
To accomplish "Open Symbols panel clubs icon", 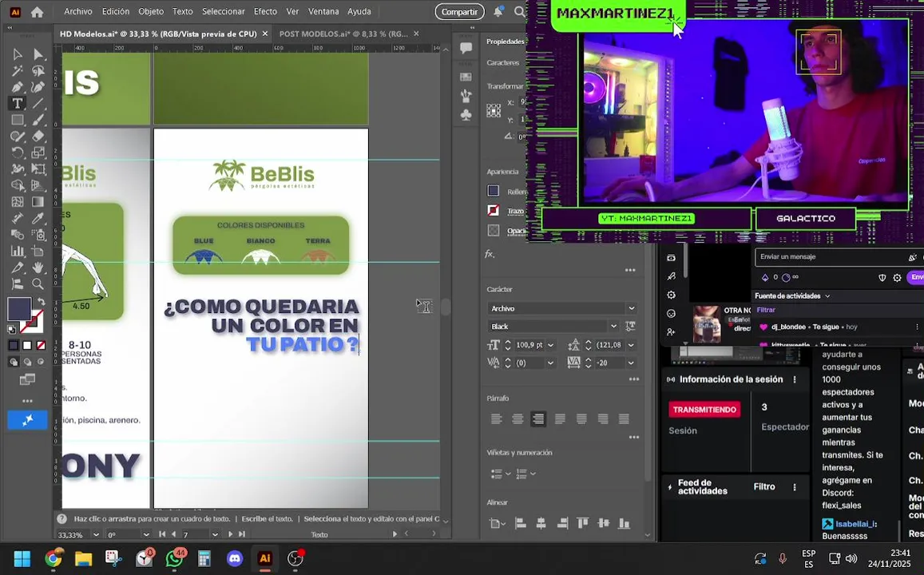I will point(466,114).
